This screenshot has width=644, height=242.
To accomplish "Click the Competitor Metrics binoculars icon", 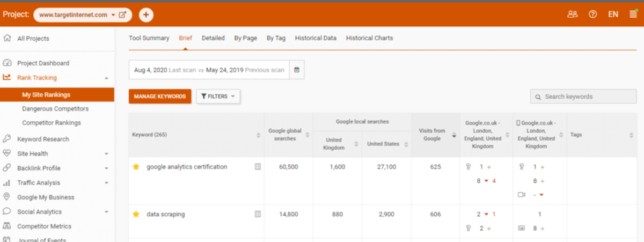I will [x=6, y=226].
